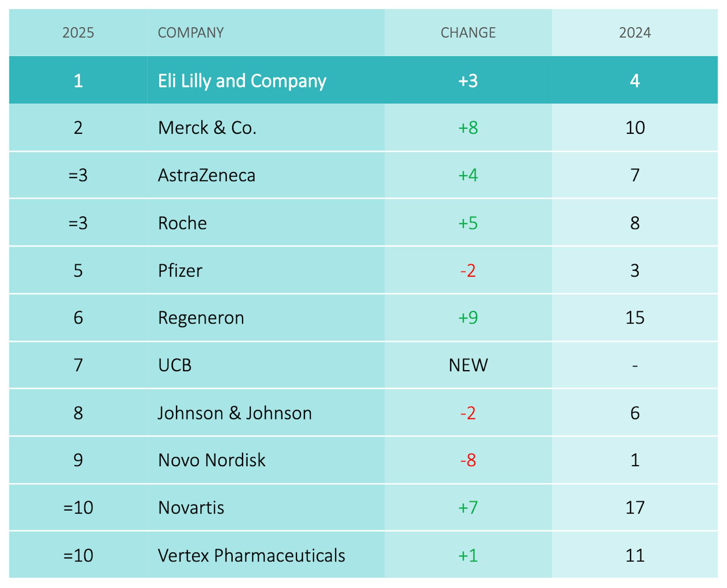Select the Merck & Co. company name
This screenshot has height=588, width=727.
(x=207, y=128)
